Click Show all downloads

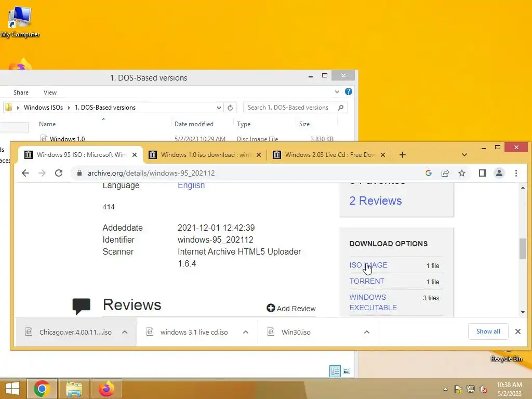coord(488,331)
